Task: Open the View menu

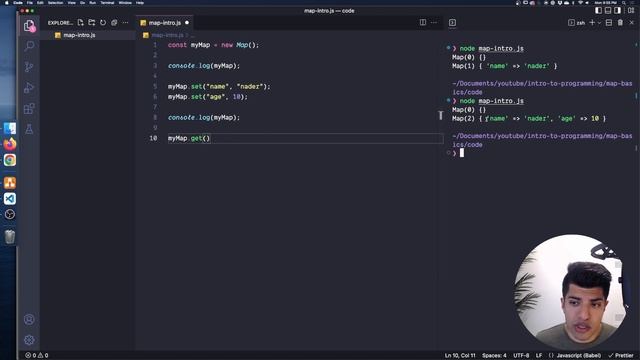Action: coord(71,2)
